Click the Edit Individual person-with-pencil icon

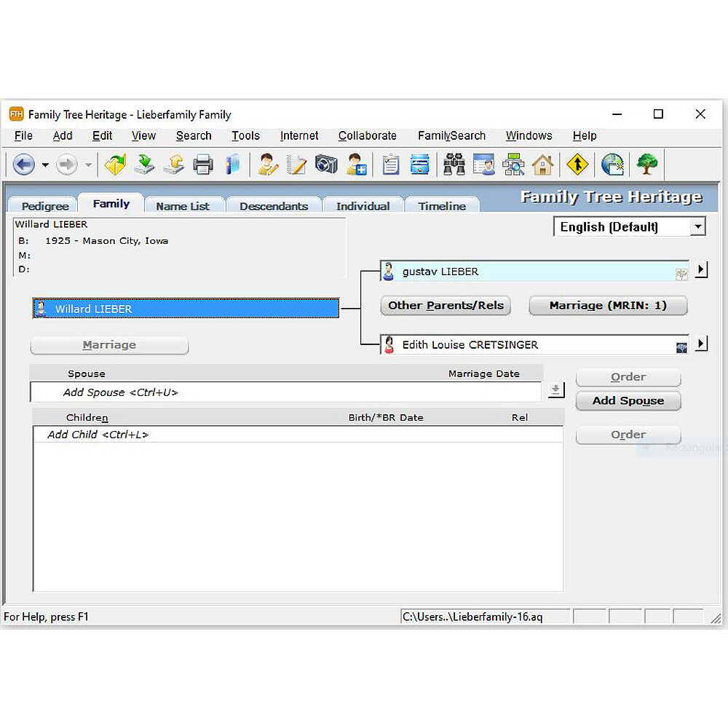tap(267, 165)
